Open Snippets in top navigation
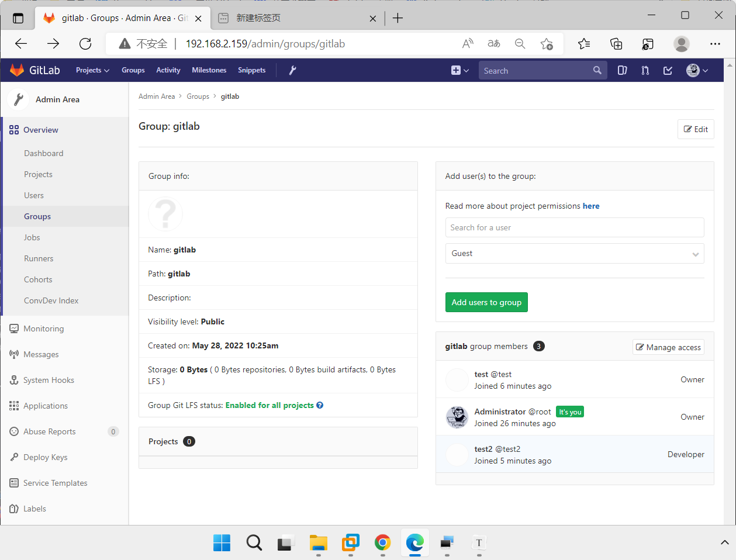736x560 pixels. (252, 70)
